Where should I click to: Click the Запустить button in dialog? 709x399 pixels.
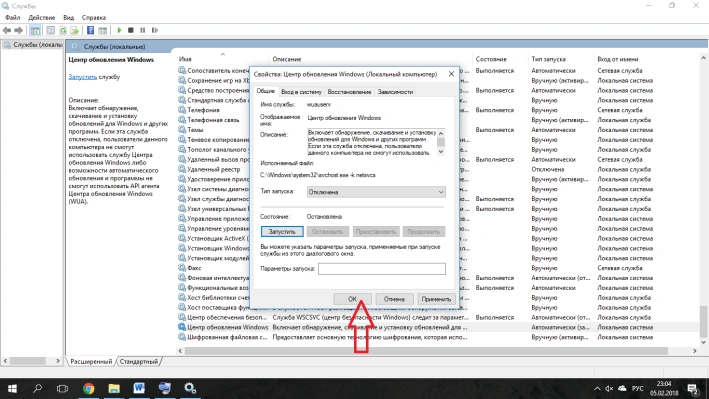(x=282, y=232)
